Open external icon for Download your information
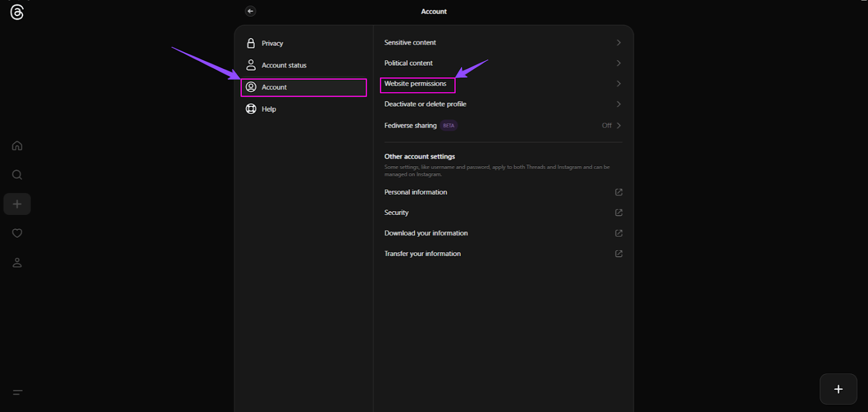The height and width of the screenshot is (412, 868). click(x=618, y=233)
